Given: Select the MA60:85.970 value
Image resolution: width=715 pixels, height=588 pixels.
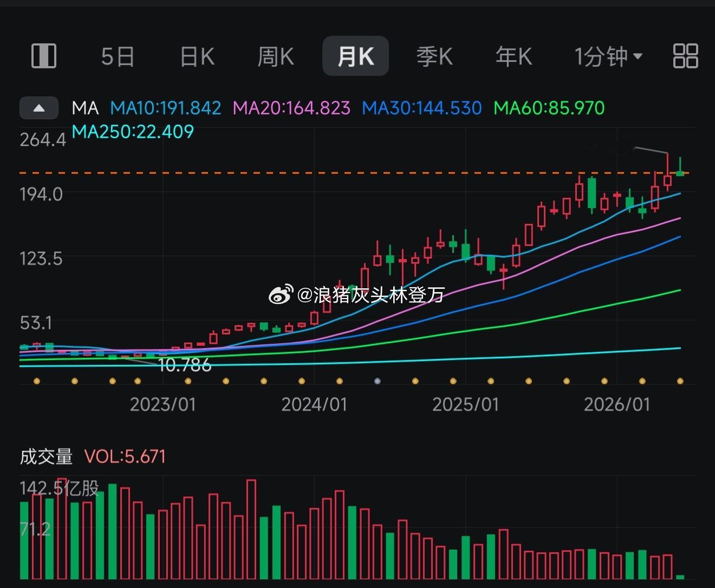Looking at the screenshot, I should point(549,108).
